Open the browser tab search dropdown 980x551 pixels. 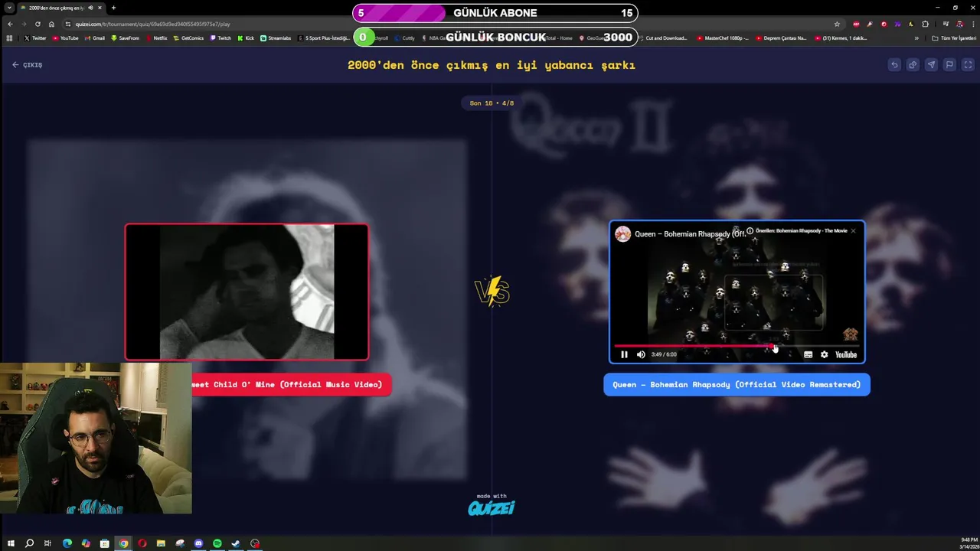click(x=9, y=8)
